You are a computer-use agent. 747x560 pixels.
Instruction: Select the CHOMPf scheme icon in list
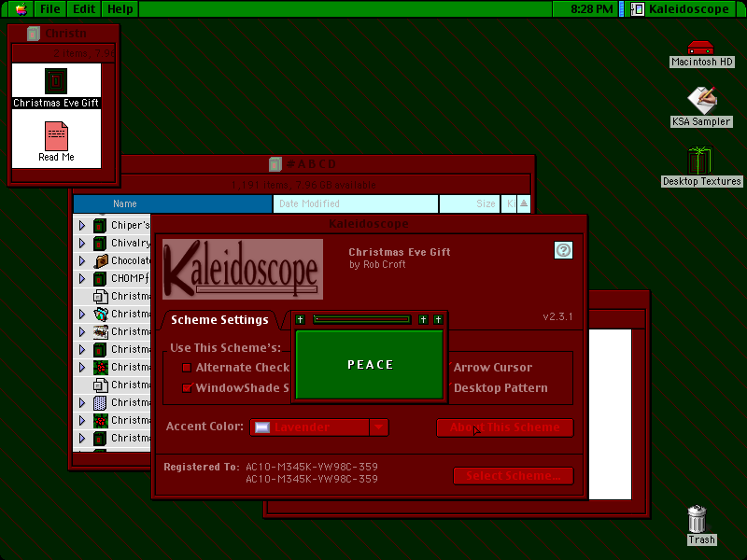(x=100, y=278)
